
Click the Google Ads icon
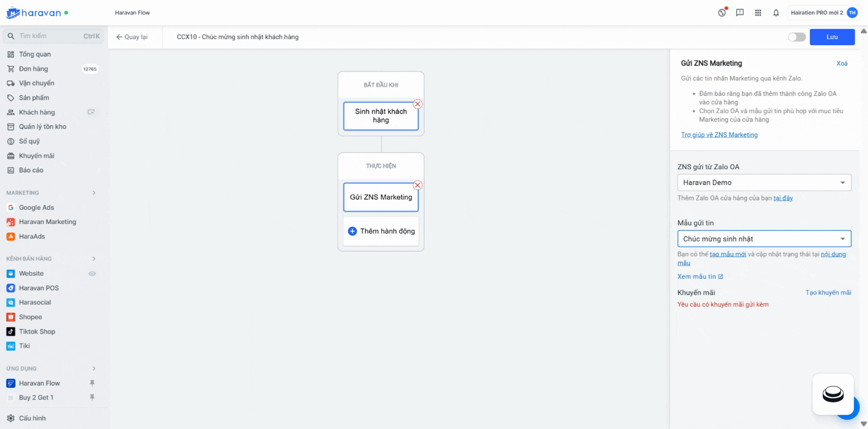pyautogui.click(x=11, y=207)
